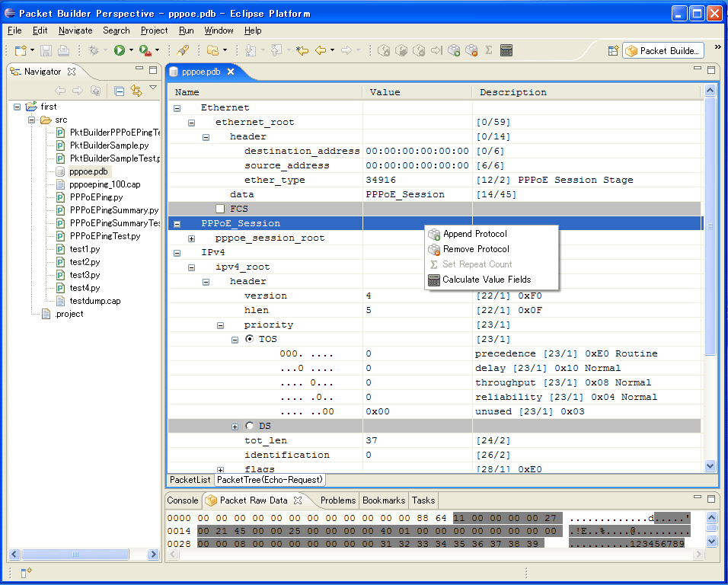This screenshot has height=585, width=728.
Task: Expand the flags node
Action: tap(221, 470)
